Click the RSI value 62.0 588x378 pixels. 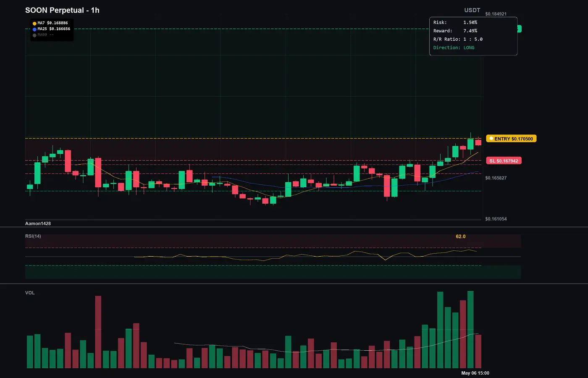click(x=461, y=236)
